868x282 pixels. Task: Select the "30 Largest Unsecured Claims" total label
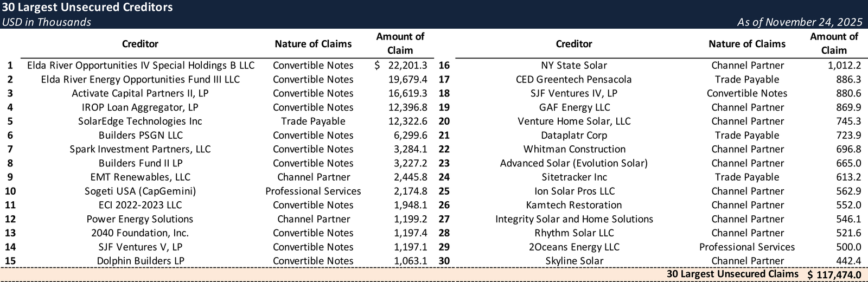click(732, 274)
